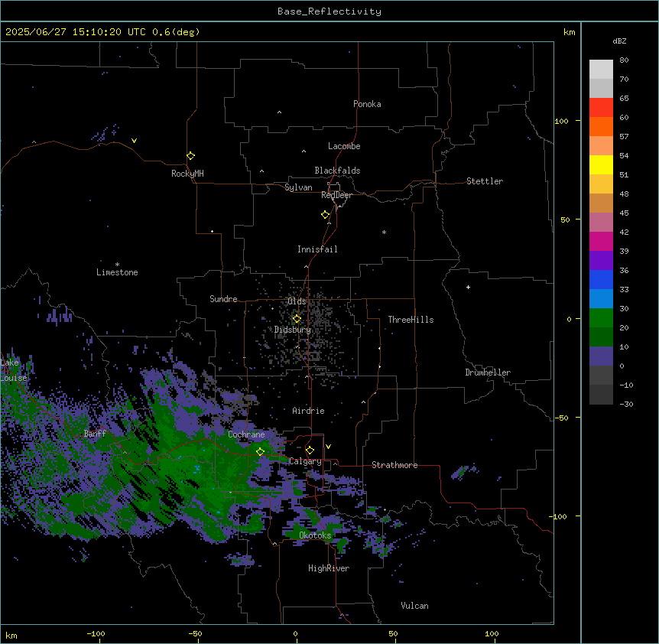Viewport: 659px width, 644px height.
Task: Select the Drumheller label
Action: [x=488, y=372]
